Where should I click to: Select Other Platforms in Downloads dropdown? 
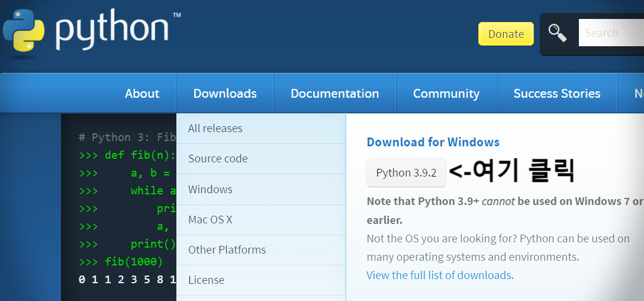click(261, 250)
